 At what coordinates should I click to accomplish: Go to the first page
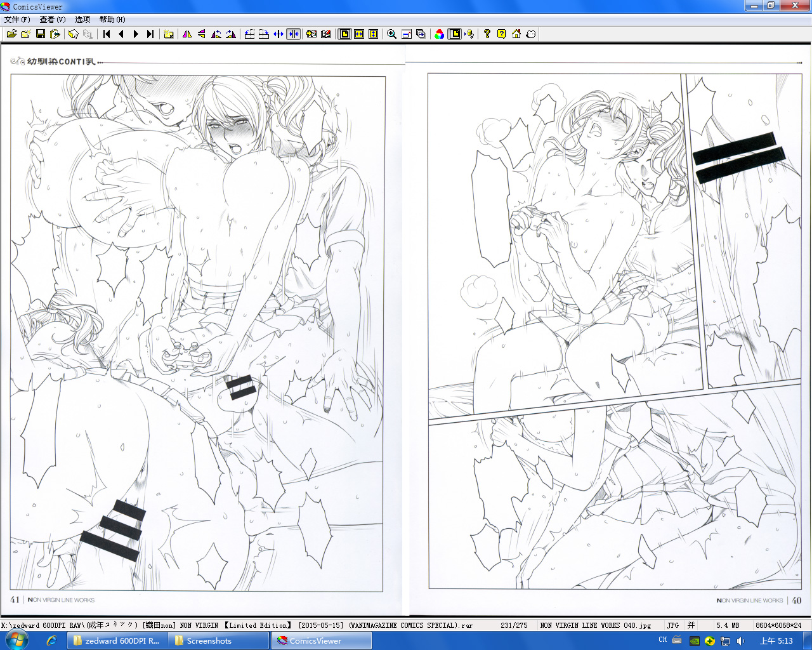click(x=106, y=34)
